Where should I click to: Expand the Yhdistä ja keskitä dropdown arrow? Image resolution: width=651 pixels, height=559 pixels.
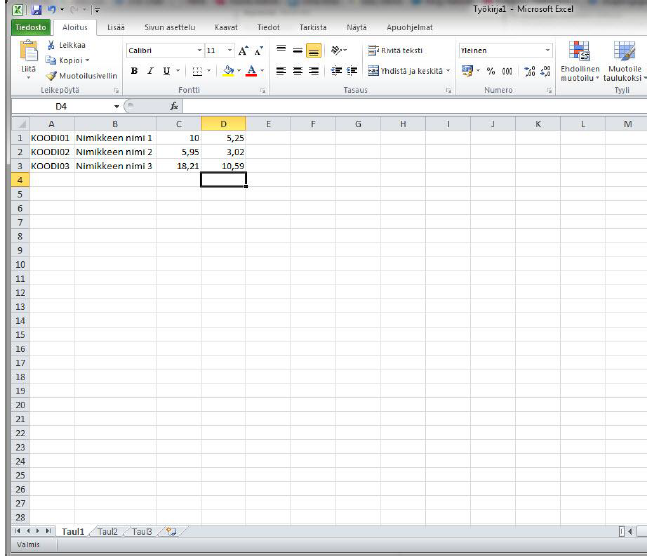click(448, 71)
